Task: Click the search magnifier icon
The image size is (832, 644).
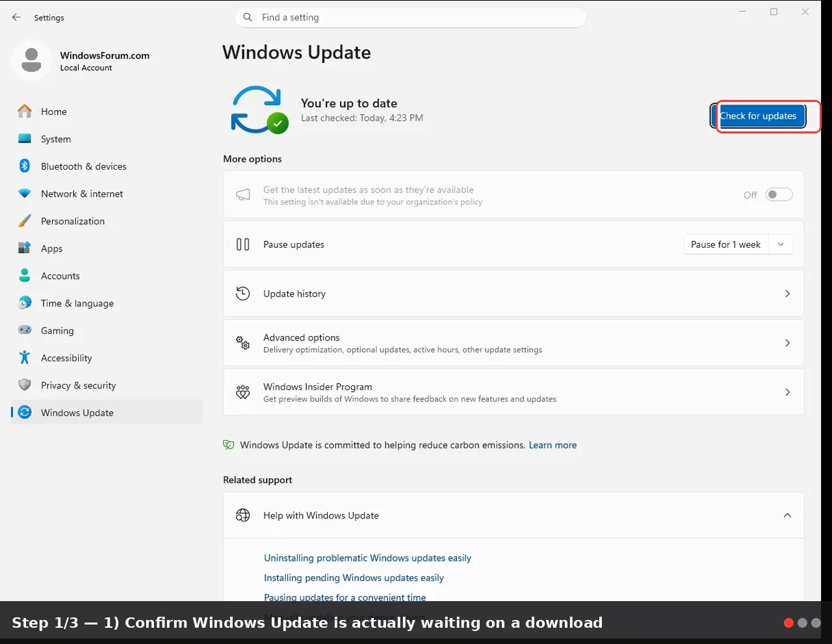Action: [248, 18]
